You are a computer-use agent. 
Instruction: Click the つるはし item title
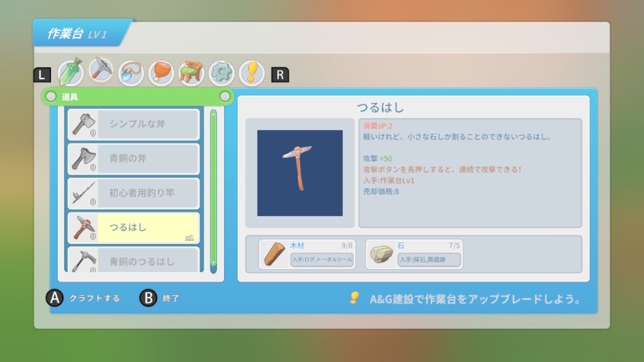380,107
